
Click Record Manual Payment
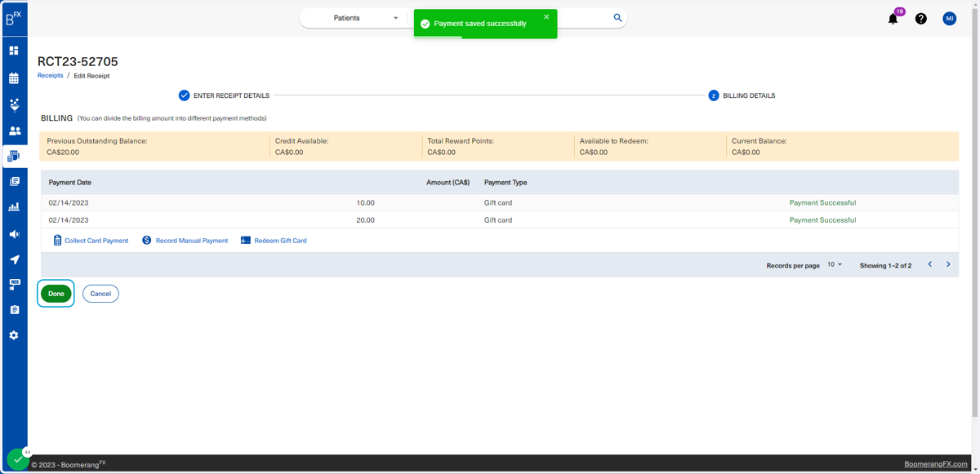click(x=185, y=241)
